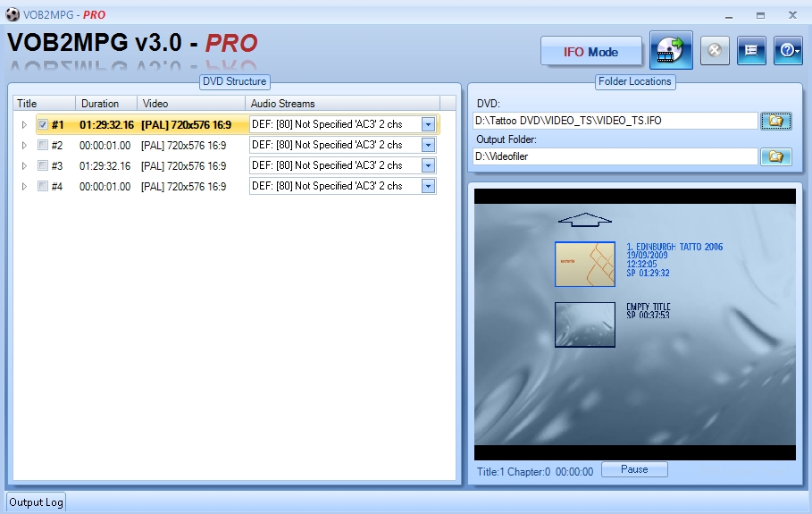Open audio stream dropdown for title #1

click(428, 124)
